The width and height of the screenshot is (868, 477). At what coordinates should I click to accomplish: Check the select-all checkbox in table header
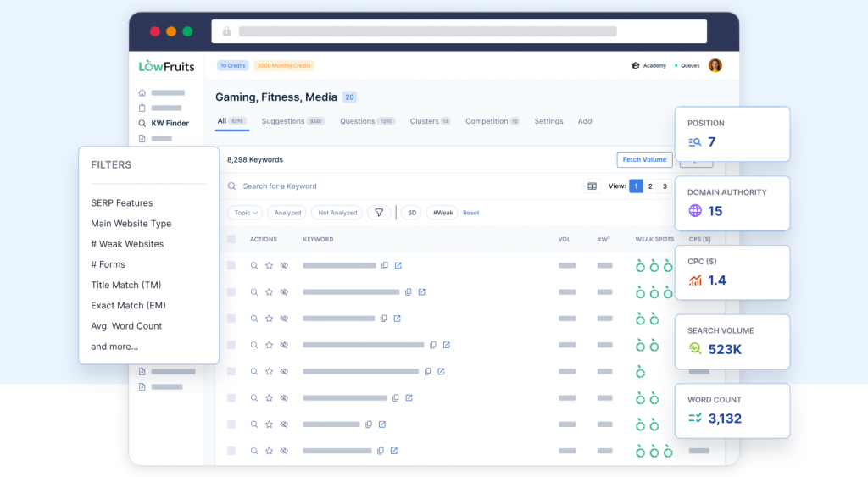coord(231,239)
